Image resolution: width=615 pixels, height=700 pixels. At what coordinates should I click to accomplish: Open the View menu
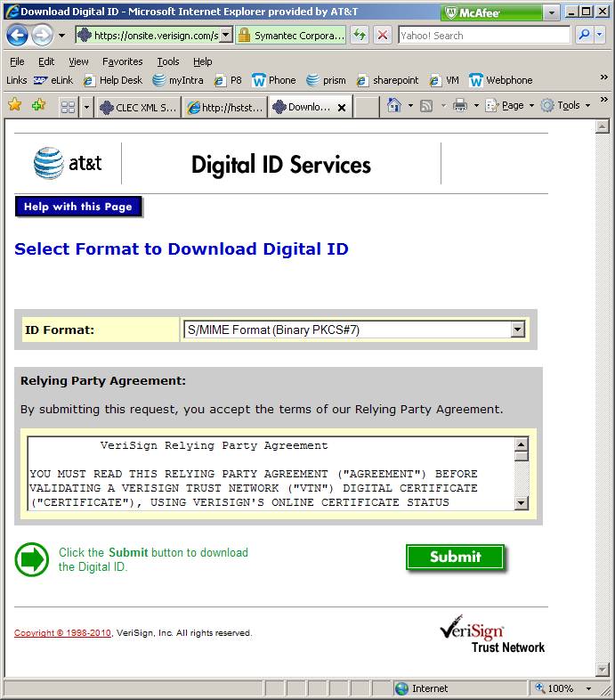click(x=78, y=61)
